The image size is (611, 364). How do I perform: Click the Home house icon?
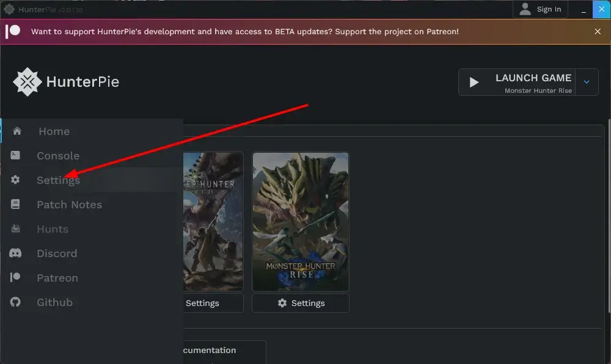point(16,131)
